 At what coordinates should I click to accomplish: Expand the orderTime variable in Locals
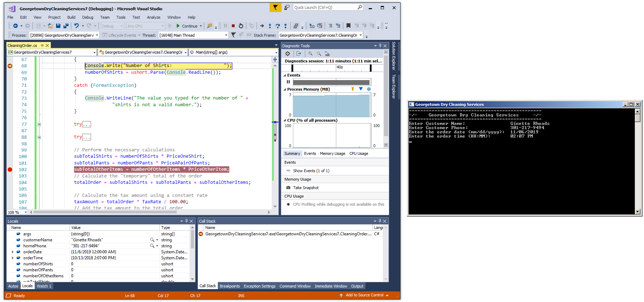(13, 258)
